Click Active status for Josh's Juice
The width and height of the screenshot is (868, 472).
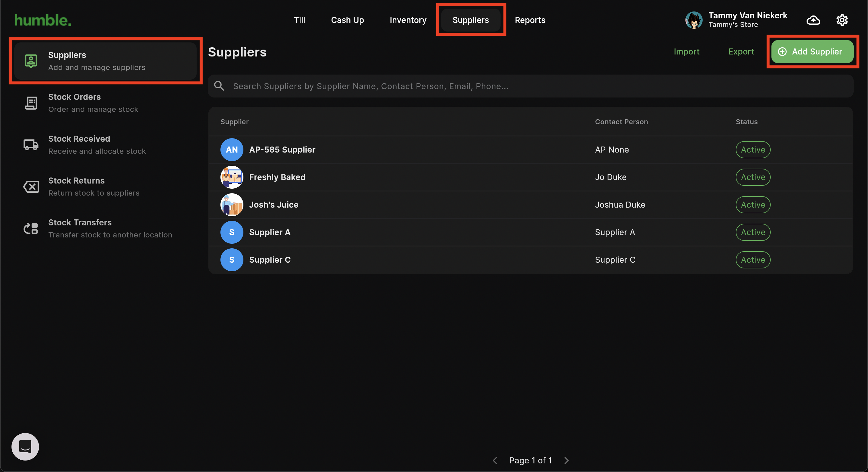753,205
